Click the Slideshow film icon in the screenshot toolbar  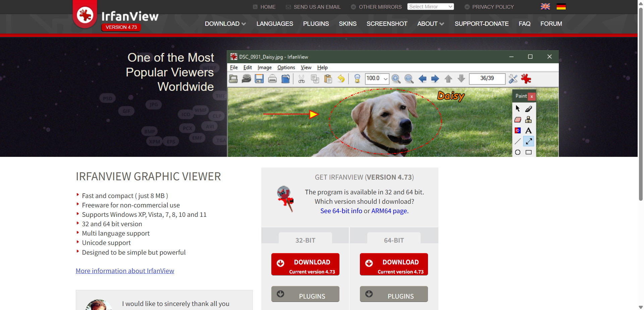pos(247,79)
